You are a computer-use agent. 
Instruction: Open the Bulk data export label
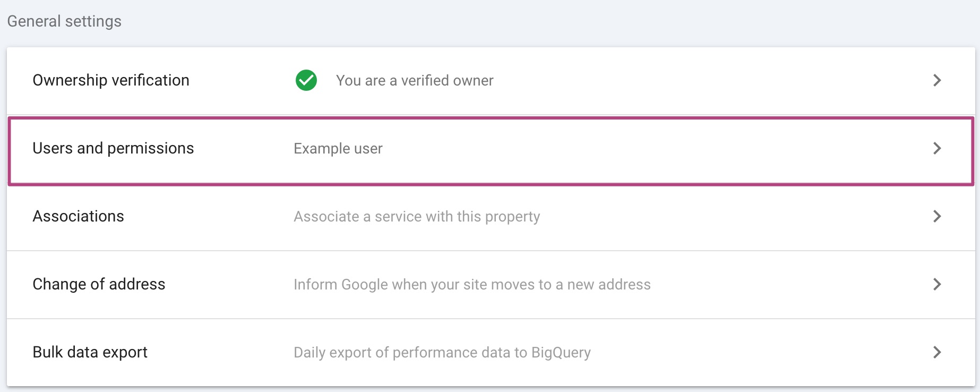(x=90, y=352)
